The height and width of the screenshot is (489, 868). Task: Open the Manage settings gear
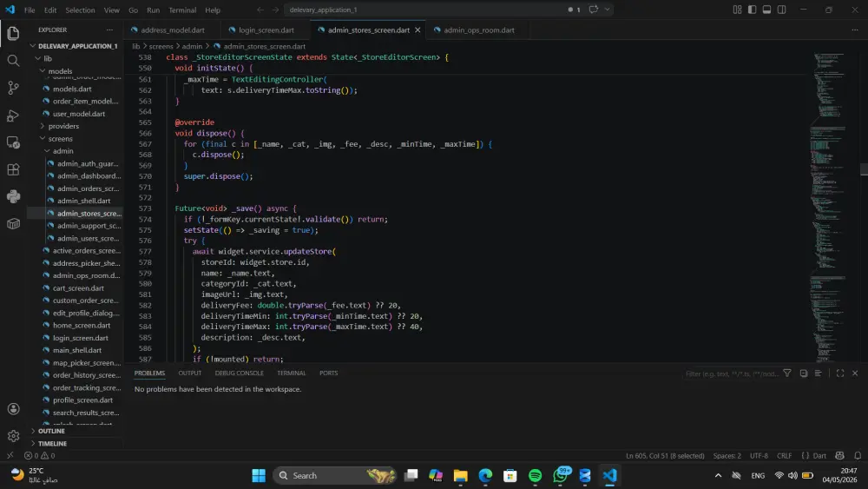(13, 436)
